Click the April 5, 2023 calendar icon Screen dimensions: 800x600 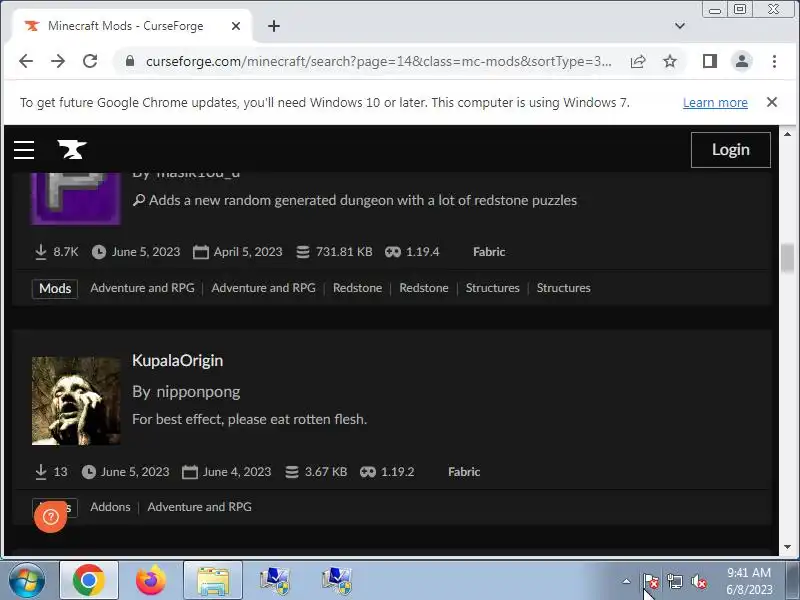tap(201, 252)
